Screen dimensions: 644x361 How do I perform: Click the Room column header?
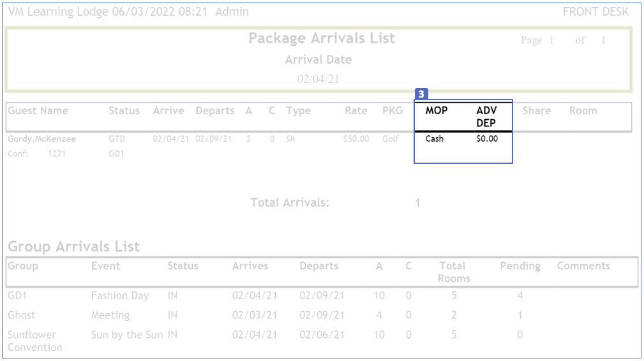pyautogui.click(x=583, y=110)
